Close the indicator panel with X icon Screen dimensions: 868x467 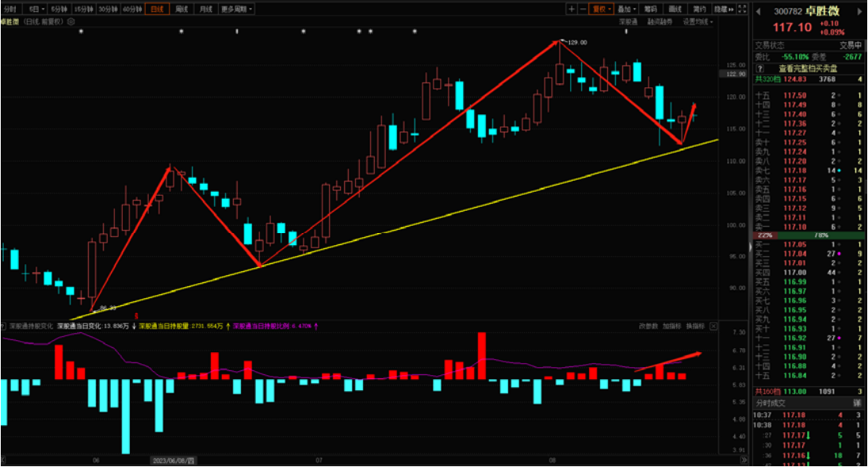click(x=713, y=327)
